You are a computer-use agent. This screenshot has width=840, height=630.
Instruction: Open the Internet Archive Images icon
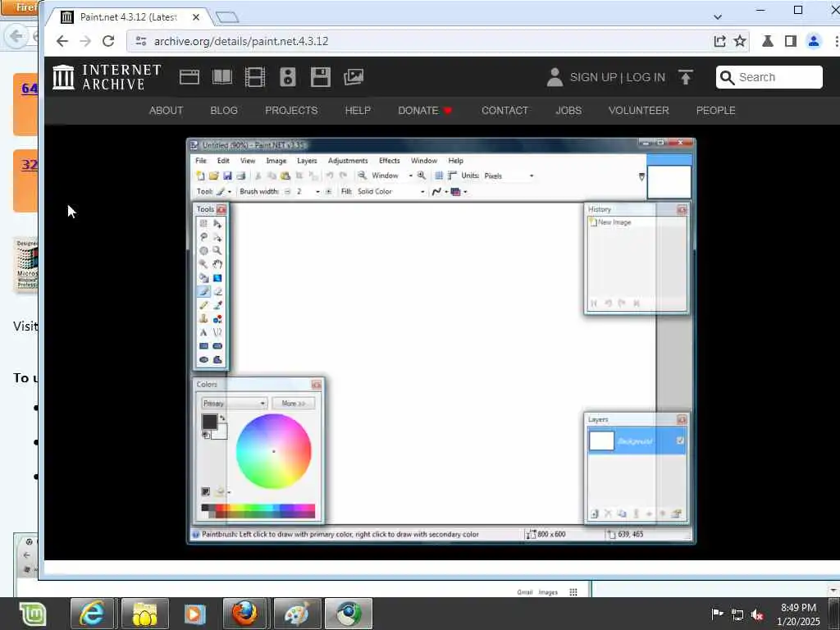point(354,77)
